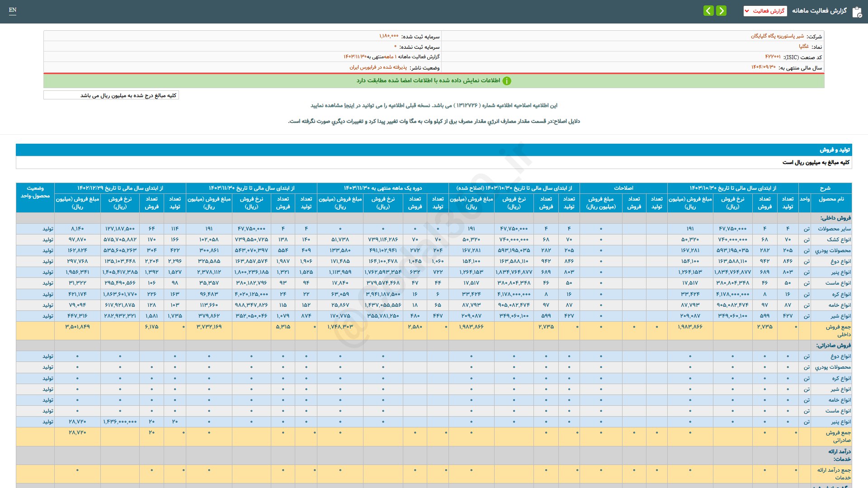
Task: Click the clipboard report icon in header
Action: (857, 12)
